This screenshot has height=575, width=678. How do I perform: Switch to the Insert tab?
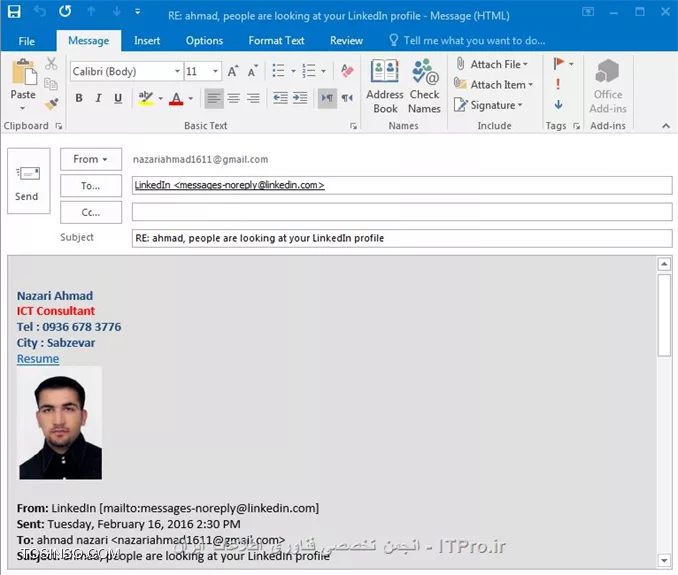click(x=147, y=41)
